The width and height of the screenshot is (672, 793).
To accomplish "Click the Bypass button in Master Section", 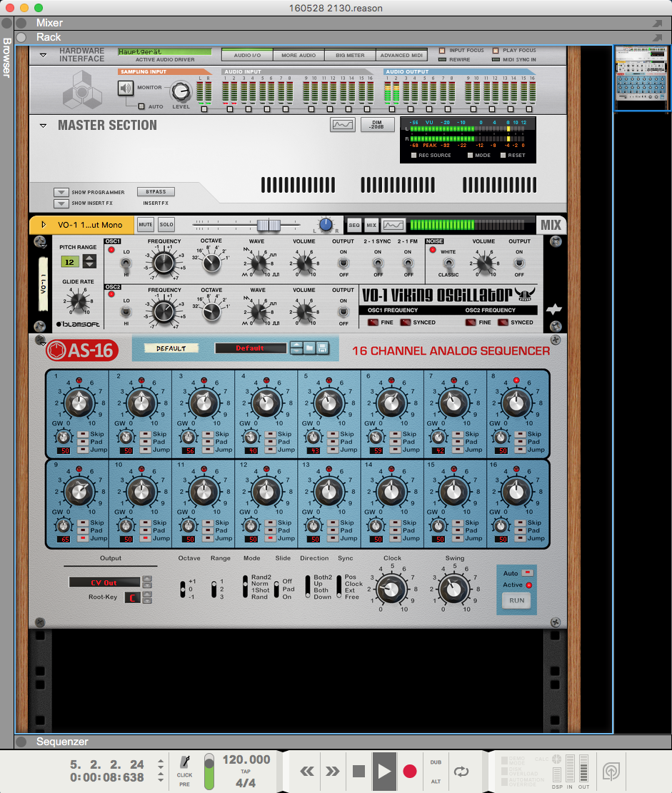I will pos(156,192).
